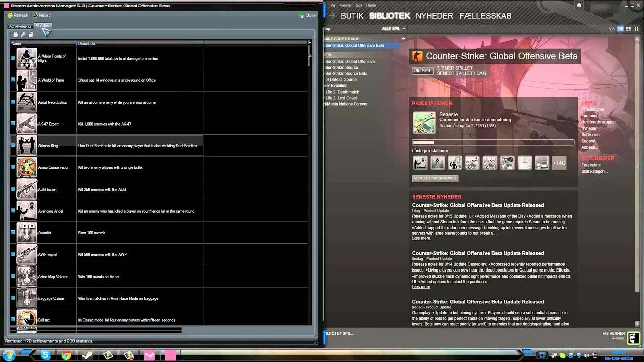Click the Akimbo King achievement icon
The image size is (644, 362).
[27, 146]
